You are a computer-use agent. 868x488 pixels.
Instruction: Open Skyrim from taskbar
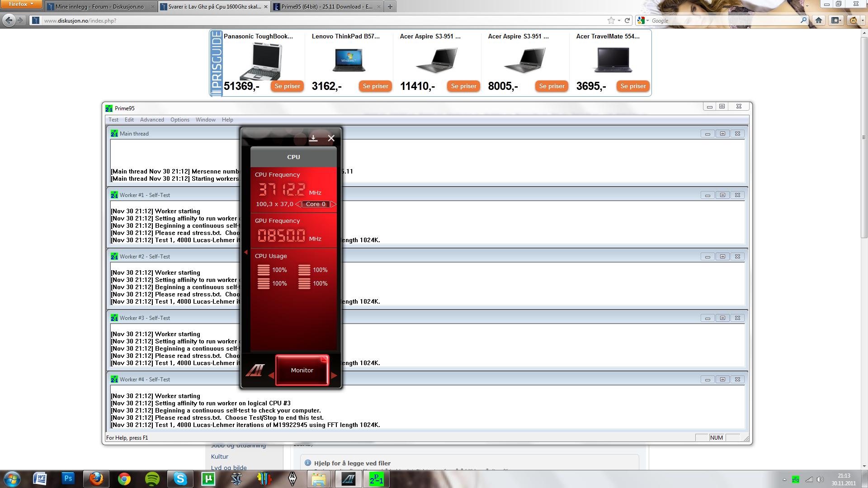292,479
